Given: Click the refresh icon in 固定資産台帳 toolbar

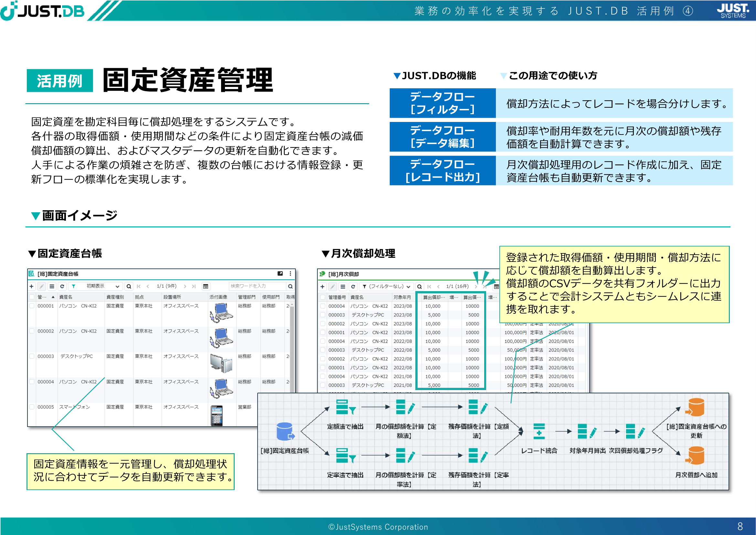Looking at the screenshot, I should [62, 286].
